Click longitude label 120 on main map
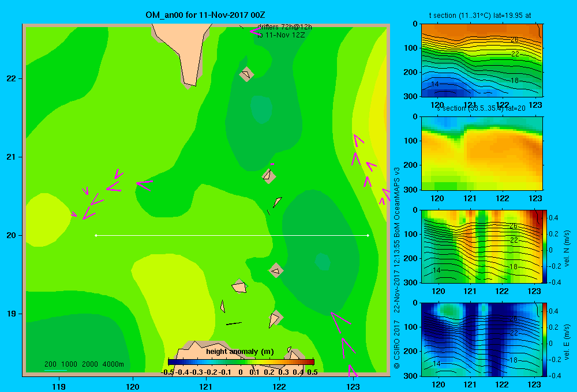 point(133,386)
